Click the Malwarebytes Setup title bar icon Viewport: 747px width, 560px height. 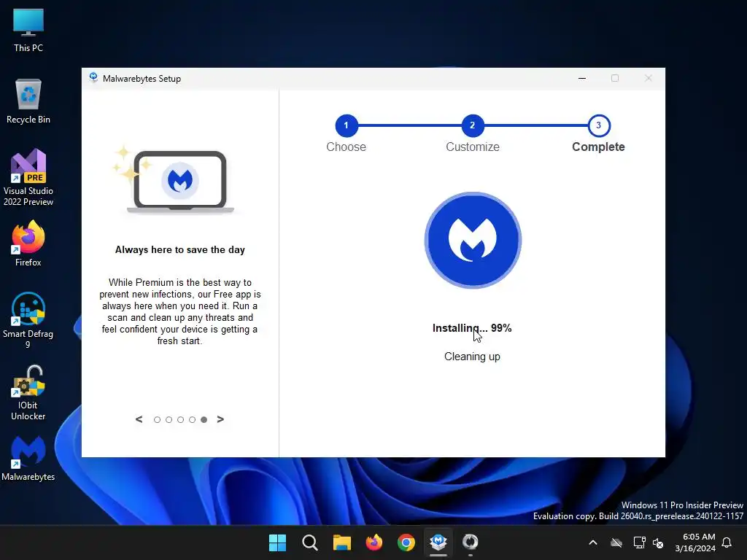(x=93, y=78)
